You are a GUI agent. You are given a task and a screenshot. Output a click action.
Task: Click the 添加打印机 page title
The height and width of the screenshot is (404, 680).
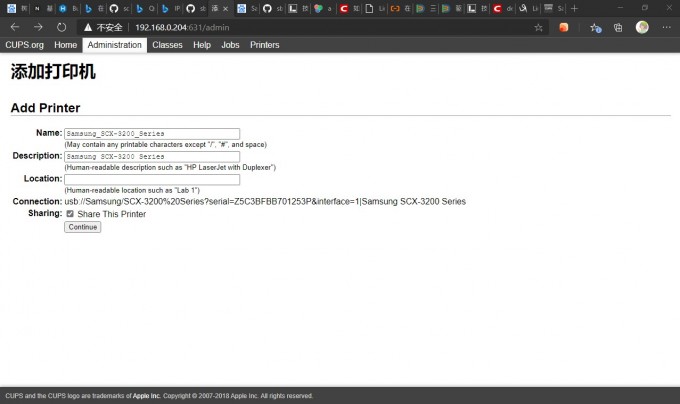[x=53, y=72]
